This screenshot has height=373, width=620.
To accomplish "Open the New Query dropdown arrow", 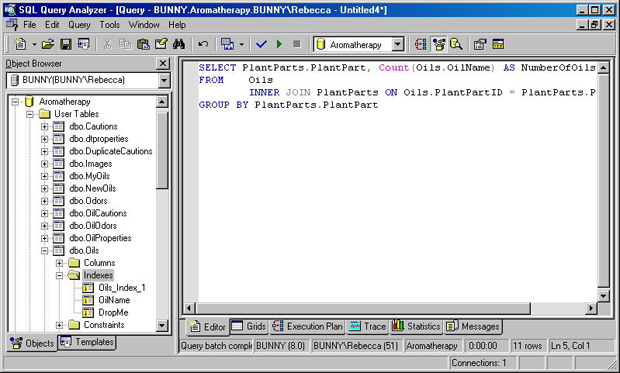I will tap(34, 44).
